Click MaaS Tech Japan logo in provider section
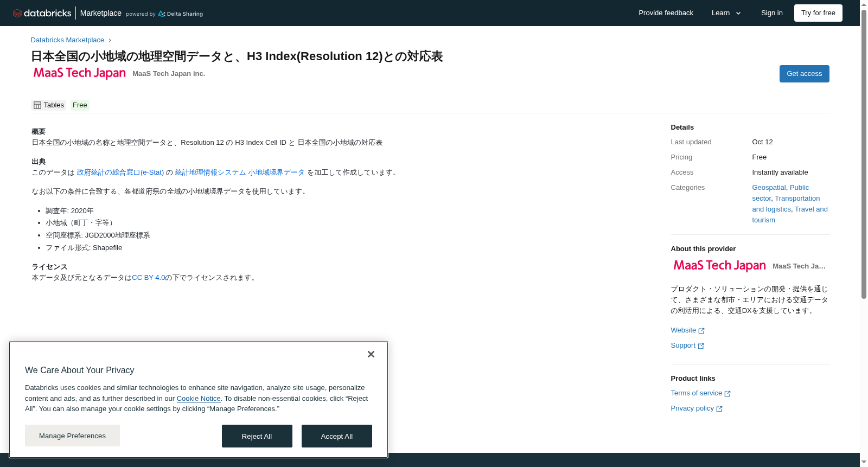Image resolution: width=868 pixels, height=467 pixels. click(719, 265)
